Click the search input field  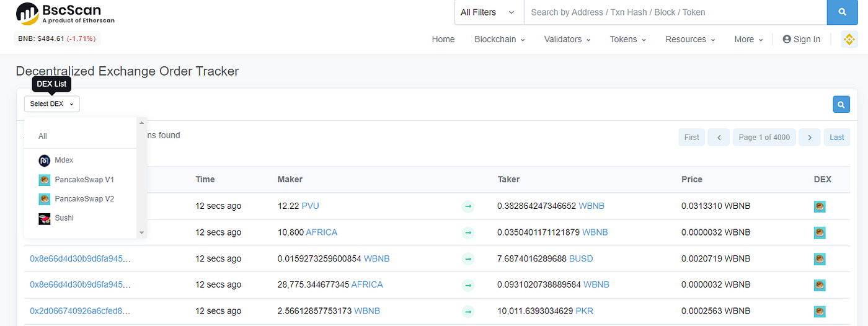[x=675, y=12]
